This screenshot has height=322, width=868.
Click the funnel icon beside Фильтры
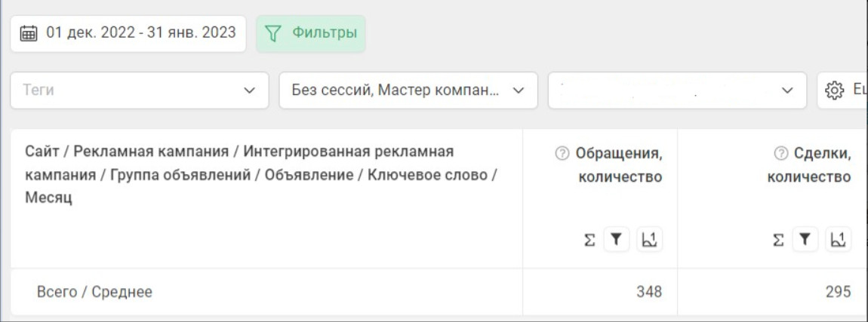click(273, 33)
